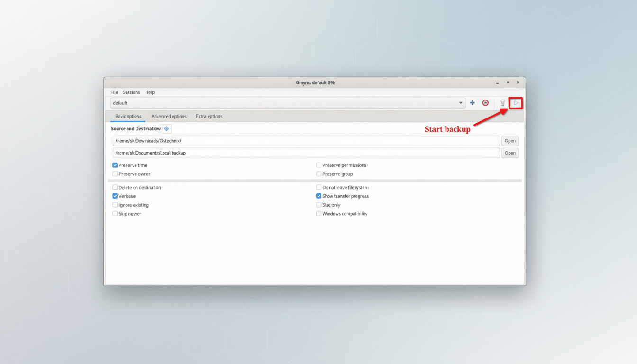The height and width of the screenshot is (364, 637).
Task: Click Open next to the source path
Action: 510,141
